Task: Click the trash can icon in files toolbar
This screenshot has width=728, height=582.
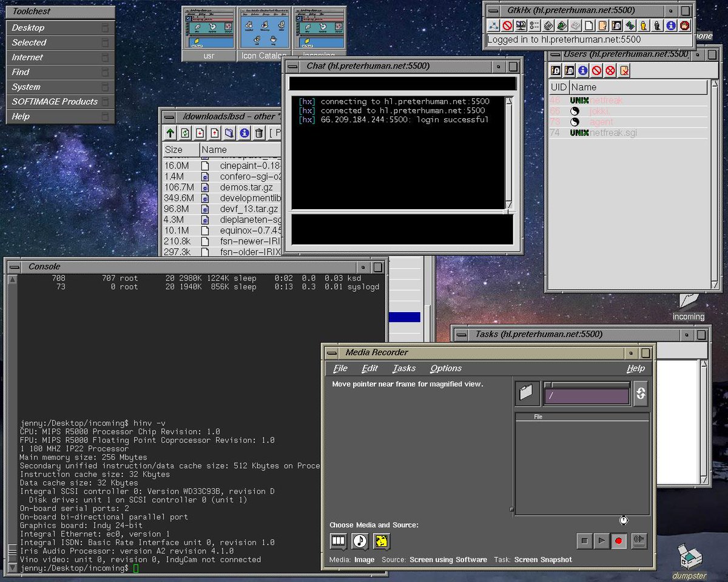Action: (x=259, y=133)
